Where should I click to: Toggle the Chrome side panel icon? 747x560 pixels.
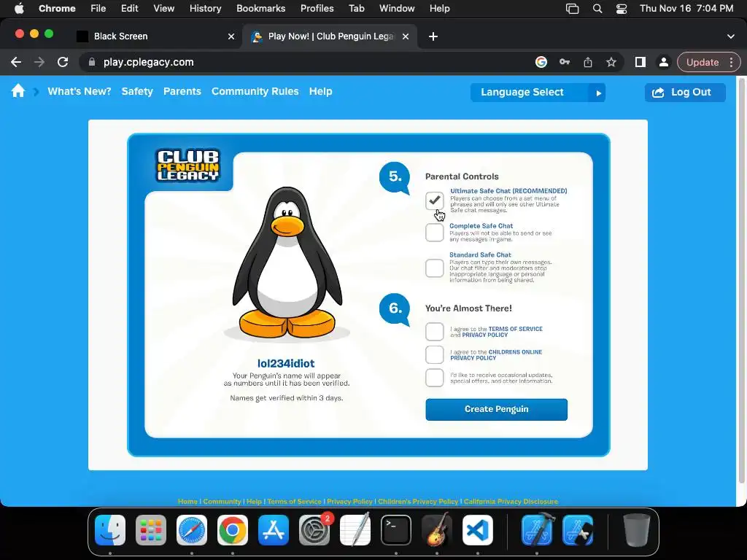(x=640, y=63)
